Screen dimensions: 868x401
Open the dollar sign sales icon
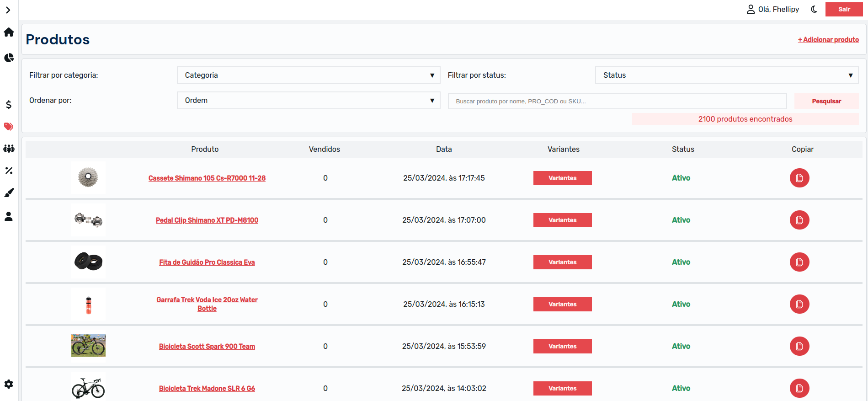coord(9,105)
